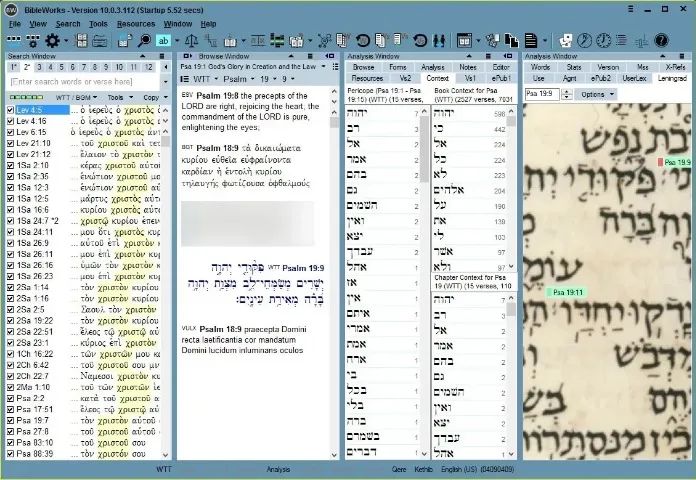Open the Psalm book dropdown
This screenshot has width=696, height=480.
(x=239, y=79)
